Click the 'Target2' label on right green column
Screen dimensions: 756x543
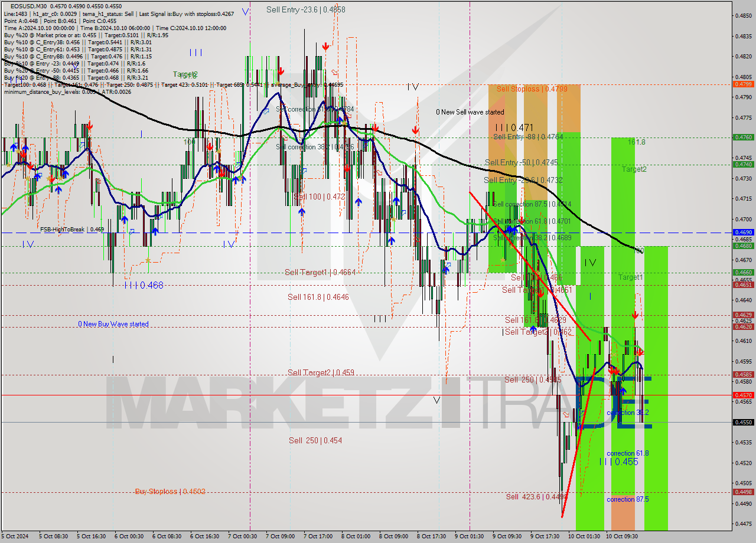point(634,169)
